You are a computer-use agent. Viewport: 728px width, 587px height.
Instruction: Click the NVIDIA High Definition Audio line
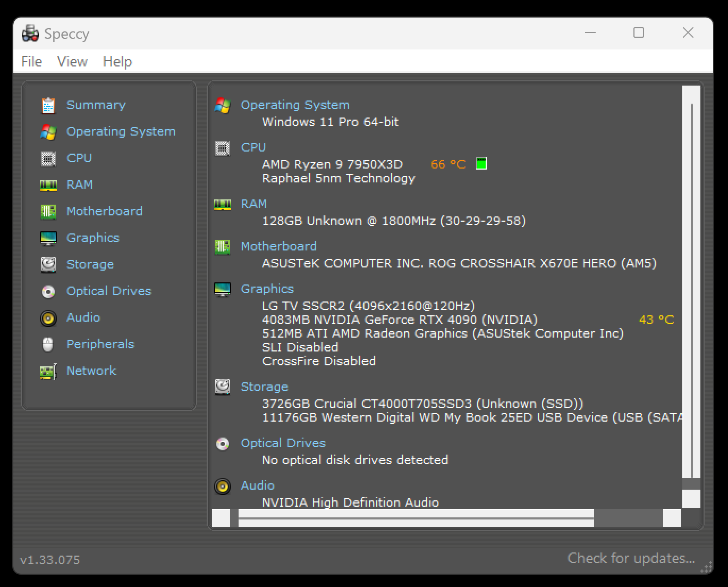click(x=351, y=502)
